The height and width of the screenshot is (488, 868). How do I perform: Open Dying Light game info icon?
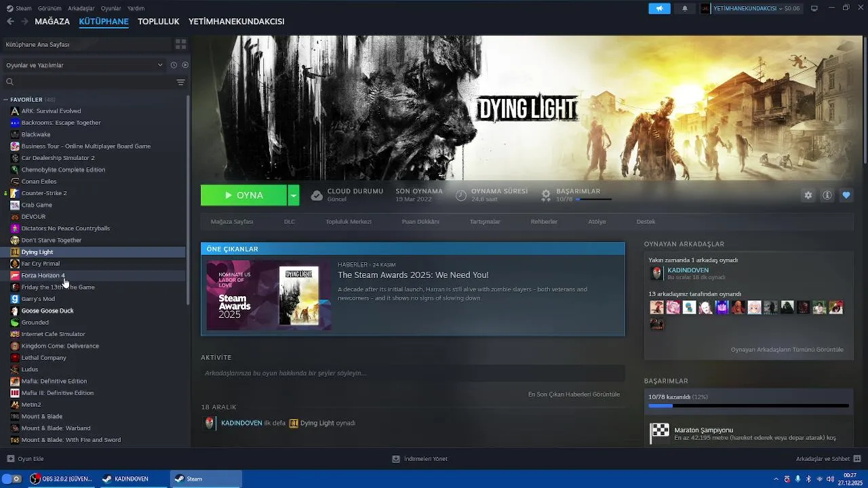(827, 195)
